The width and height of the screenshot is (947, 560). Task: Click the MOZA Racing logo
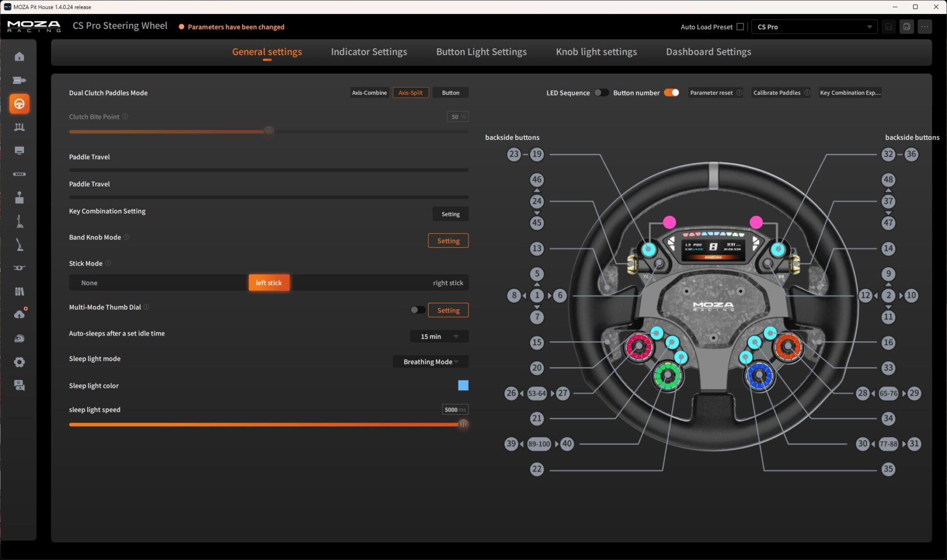click(x=34, y=26)
